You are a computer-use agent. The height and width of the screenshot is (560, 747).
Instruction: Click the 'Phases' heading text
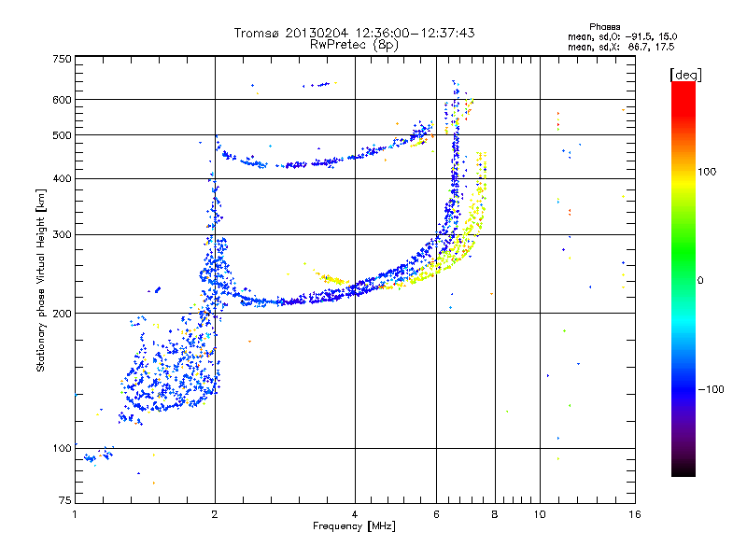604,27
